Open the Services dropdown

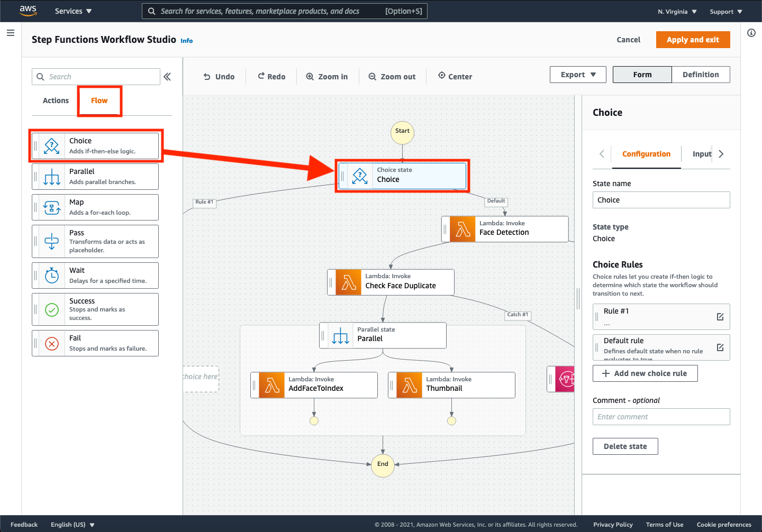pos(74,11)
